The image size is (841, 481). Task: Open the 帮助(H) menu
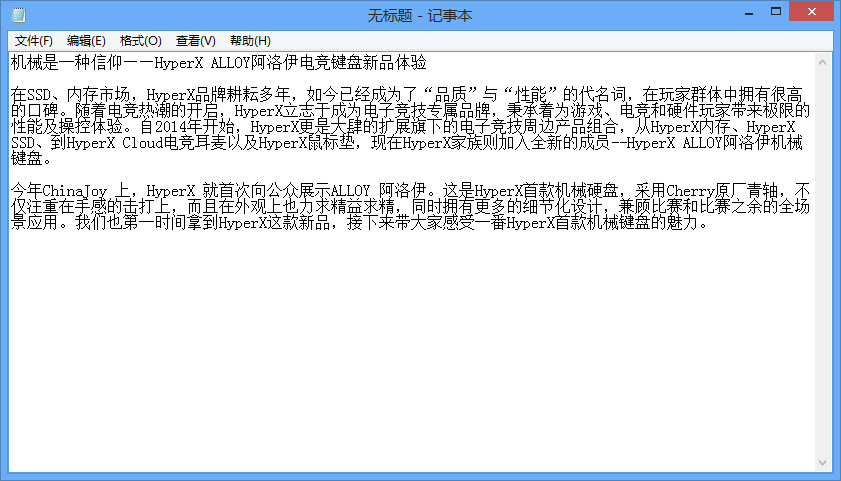250,41
